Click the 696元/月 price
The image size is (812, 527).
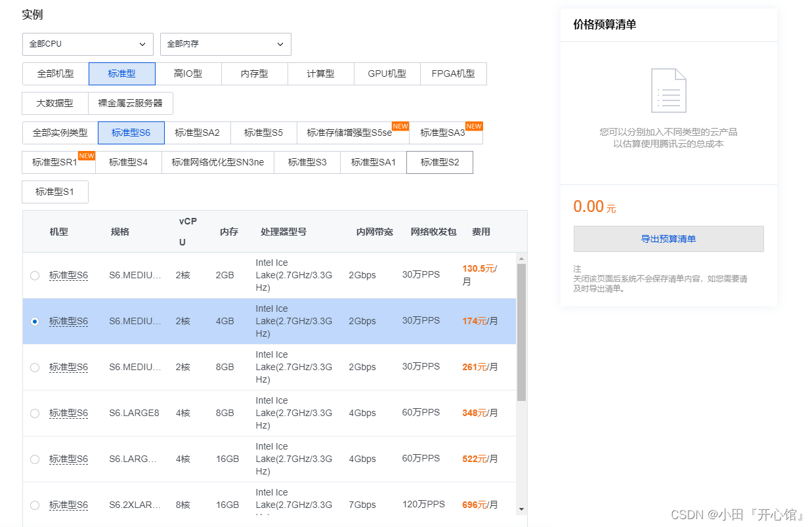click(481, 505)
